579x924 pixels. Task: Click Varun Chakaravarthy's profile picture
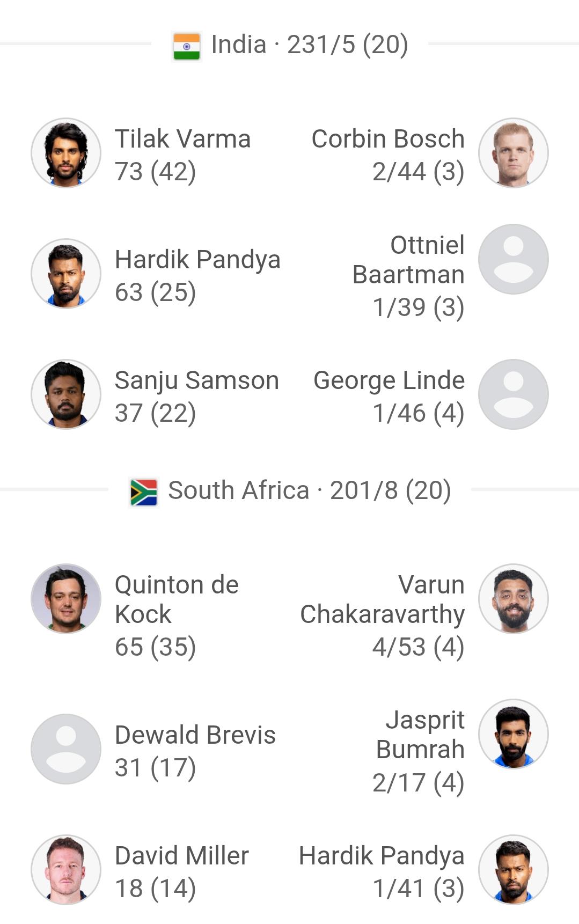[x=513, y=599]
